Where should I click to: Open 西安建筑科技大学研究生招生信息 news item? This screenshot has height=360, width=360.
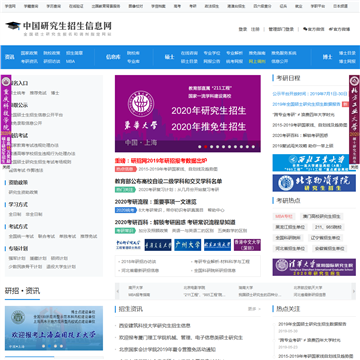pos(155,326)
